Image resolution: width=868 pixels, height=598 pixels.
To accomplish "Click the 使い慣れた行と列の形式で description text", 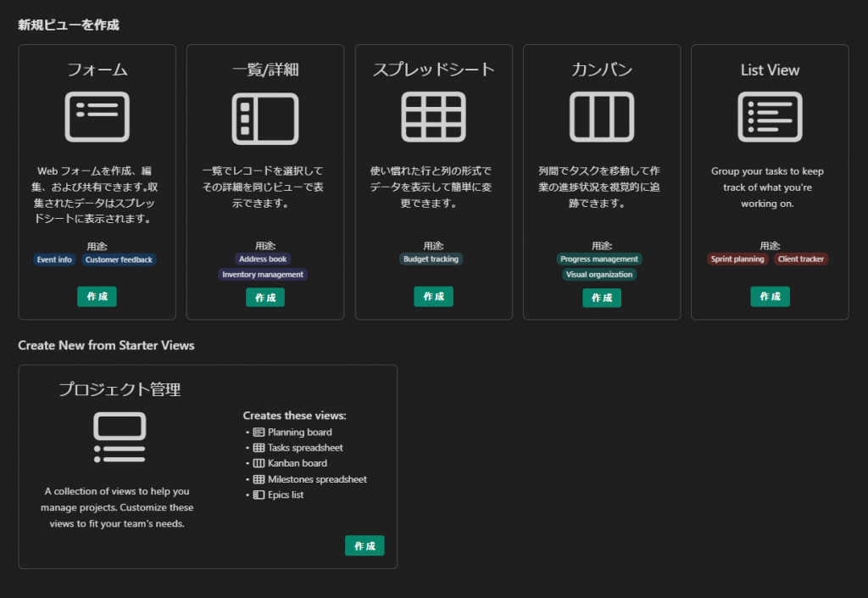I will click(x=431, y=187).
